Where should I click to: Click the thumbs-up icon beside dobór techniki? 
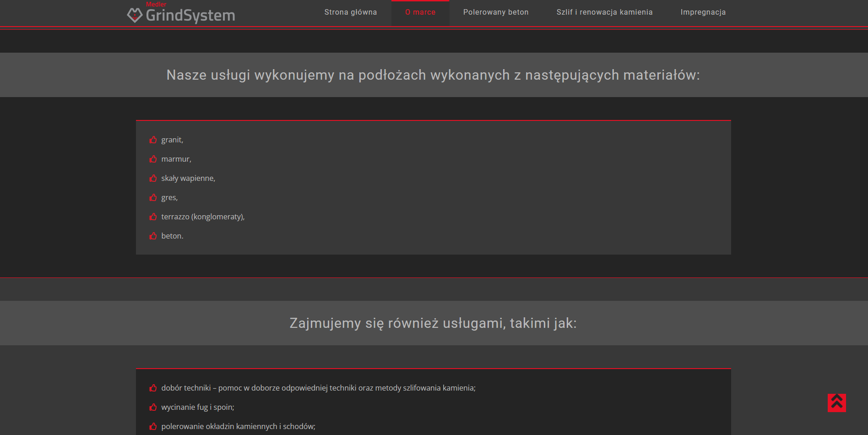[x=153, y=388]
